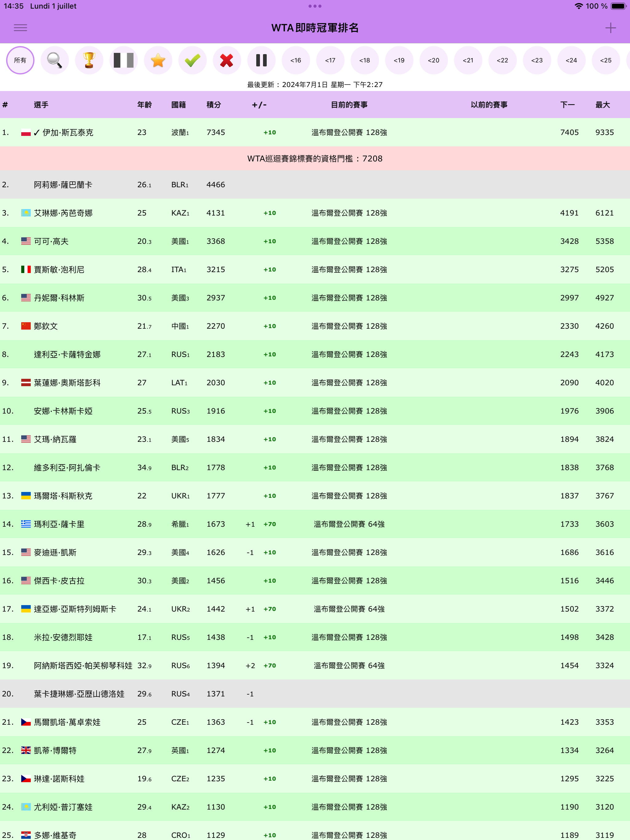The height and width of the screenshot is (840, 630).
Task: Open player row 達利亞·卡薩特金娜
Action: coord(315,354)
